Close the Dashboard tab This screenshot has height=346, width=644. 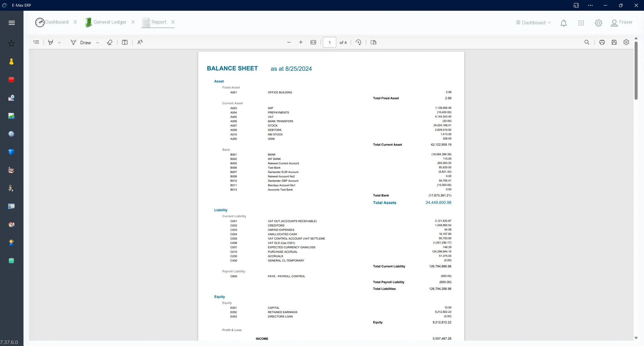(75, 22)
